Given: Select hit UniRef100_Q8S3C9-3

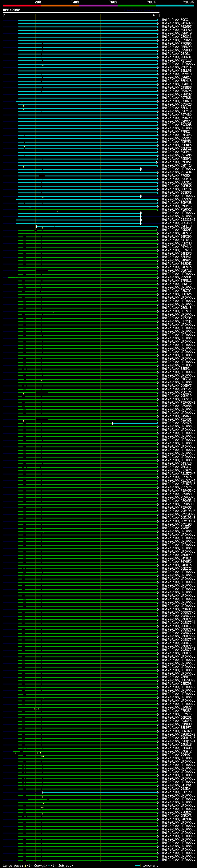Looking at the screenshot, I should tap(179, 223).
